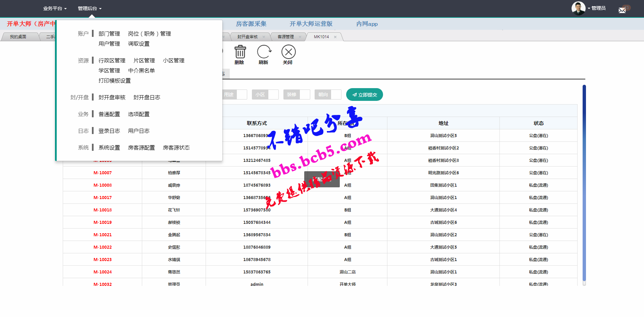Open the 管理员 user dropdown
The width and height of the screenshot is (644, 317).
pos(597,8)
